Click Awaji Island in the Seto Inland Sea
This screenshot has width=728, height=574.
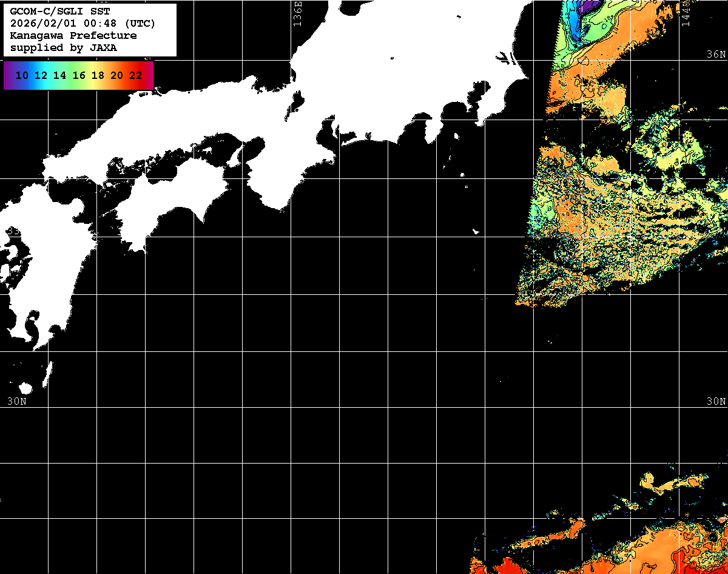coord(235,157)
